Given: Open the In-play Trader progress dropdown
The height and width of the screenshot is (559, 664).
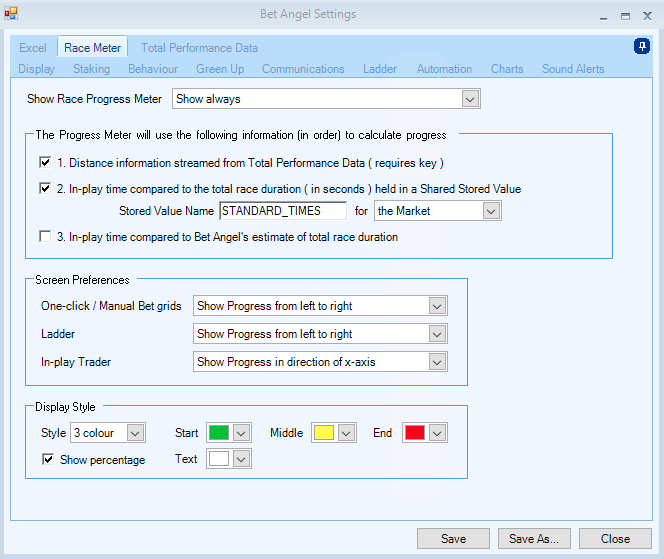Looking at the screenshot, I should coord(437,362).
